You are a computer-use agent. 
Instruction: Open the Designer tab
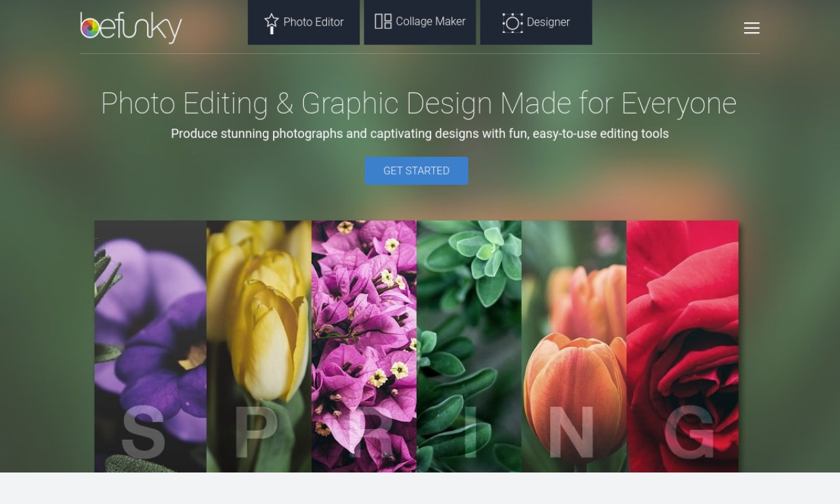coord(536,22)
